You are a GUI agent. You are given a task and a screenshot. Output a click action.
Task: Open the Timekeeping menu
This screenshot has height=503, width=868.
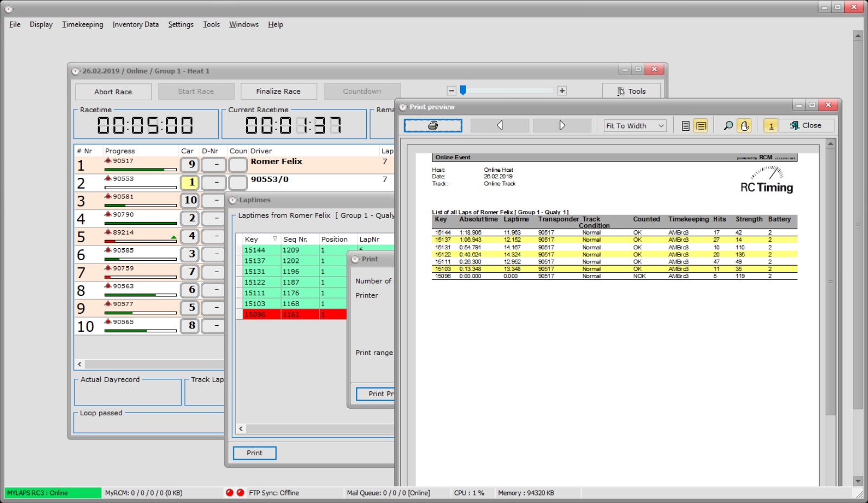point(82,24)
